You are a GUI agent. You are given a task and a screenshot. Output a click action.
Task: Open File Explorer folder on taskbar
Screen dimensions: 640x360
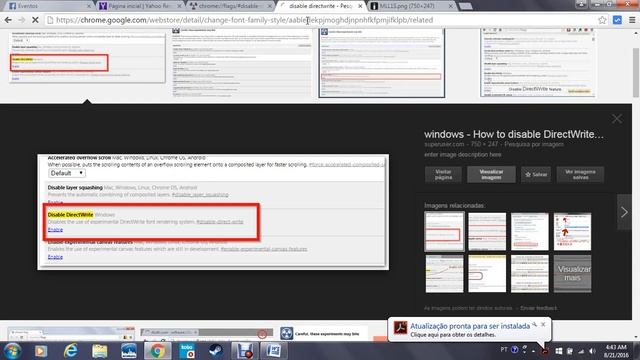coord(99,351)
